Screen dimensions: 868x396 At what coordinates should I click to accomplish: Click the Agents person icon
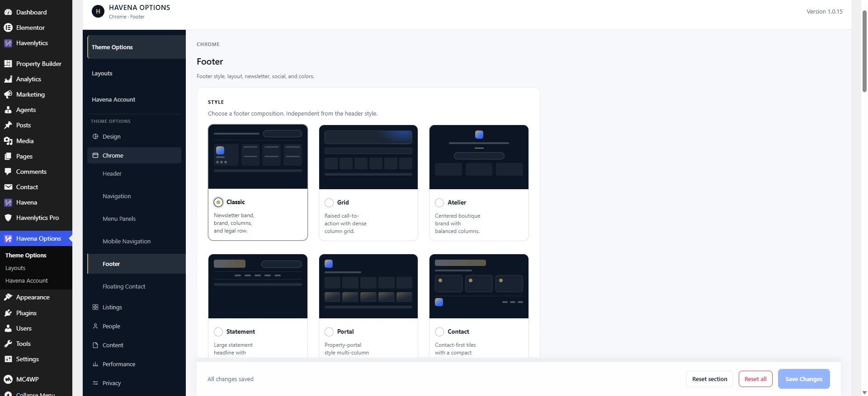8,110
